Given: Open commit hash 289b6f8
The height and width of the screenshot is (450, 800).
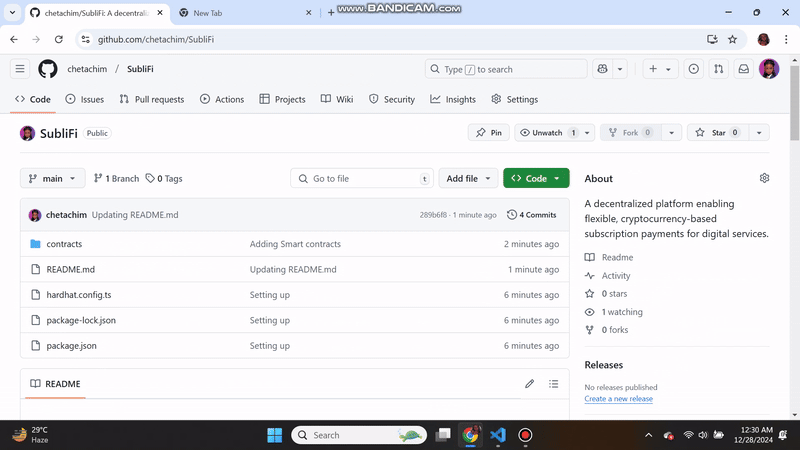Looking at the screenshot, I should (433, 215).
